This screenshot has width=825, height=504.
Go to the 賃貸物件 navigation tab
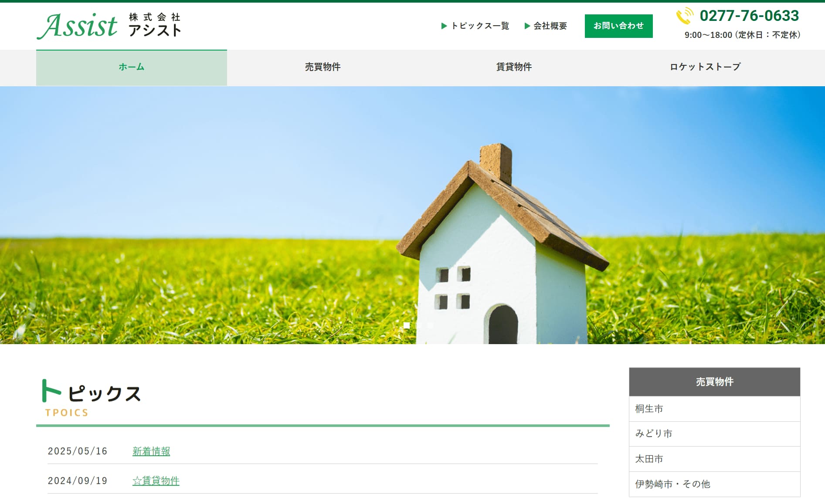point(514,67)
